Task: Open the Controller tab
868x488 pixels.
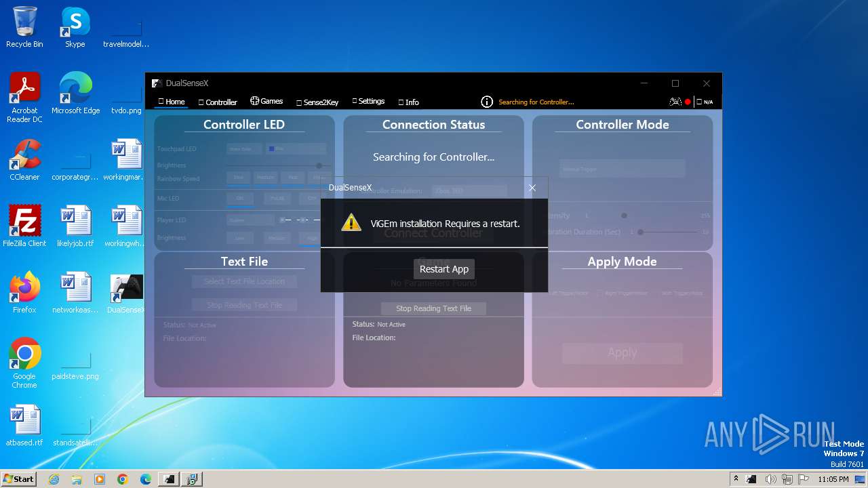Action: [x=218, y=102]
